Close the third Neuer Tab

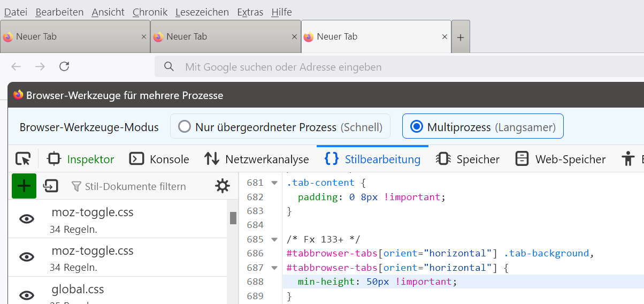(x=444, y=37)
